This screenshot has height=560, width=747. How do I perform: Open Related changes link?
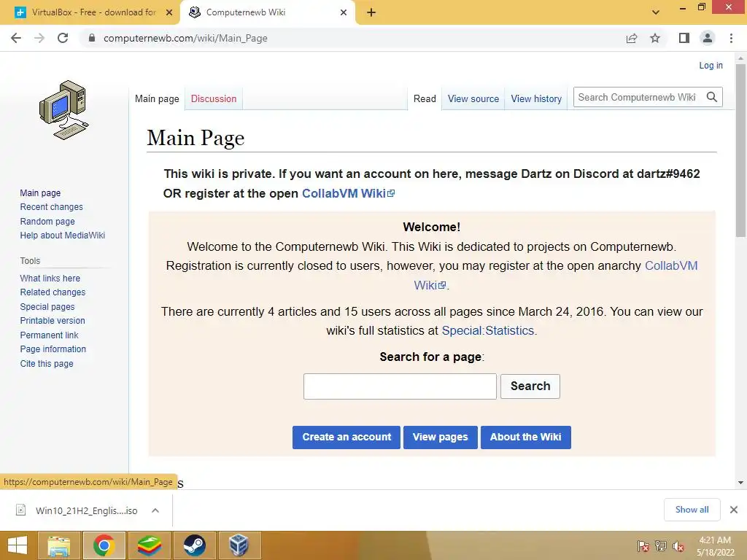click(x=53, y=292)
